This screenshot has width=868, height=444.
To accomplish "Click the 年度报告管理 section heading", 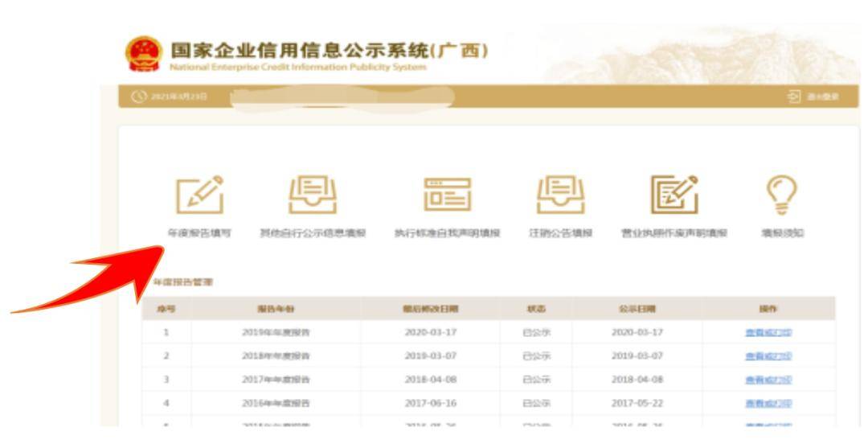I will pos(182,282).
